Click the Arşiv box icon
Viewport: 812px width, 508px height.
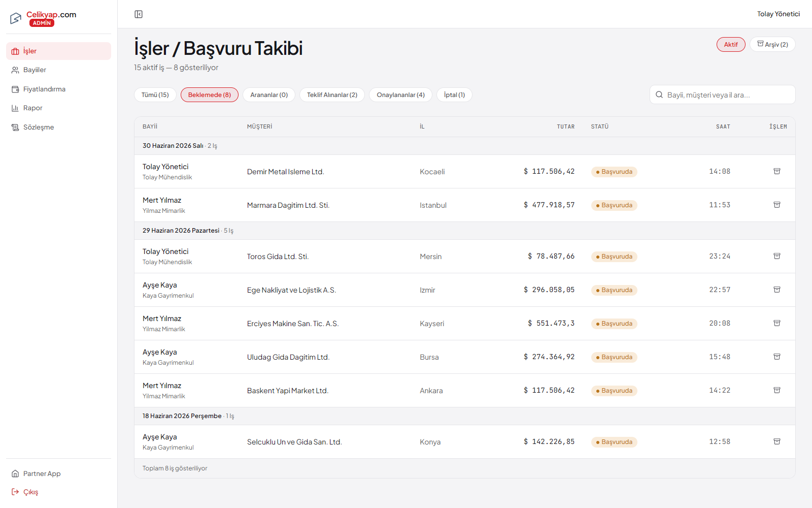point(760,44)
